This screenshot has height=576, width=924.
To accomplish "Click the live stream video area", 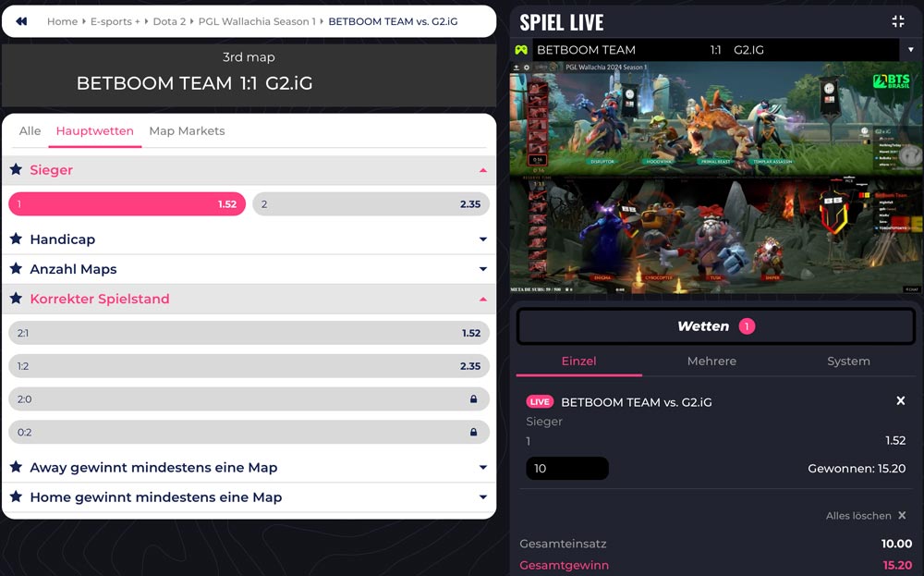I will point(715,178).
